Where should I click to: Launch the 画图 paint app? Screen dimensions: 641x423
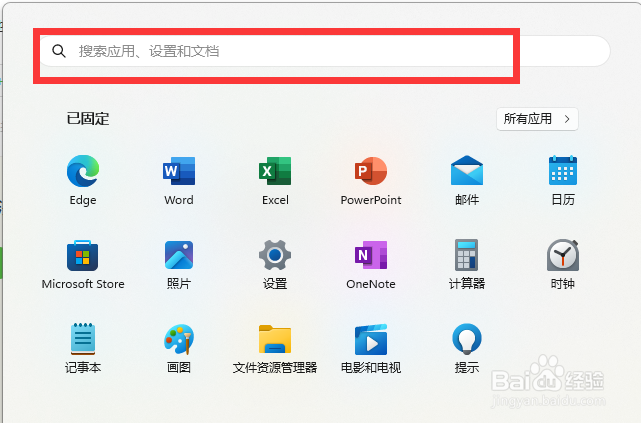[x=179, y=339]
